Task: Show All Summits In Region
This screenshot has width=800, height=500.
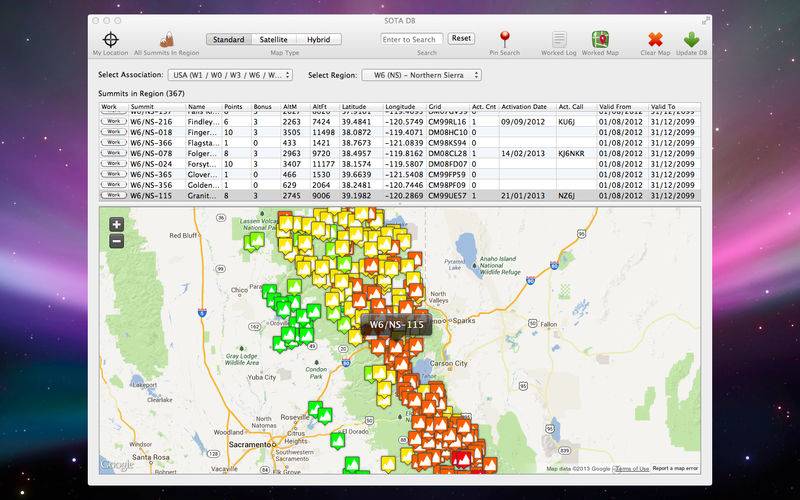Action: tap(167, 39)
